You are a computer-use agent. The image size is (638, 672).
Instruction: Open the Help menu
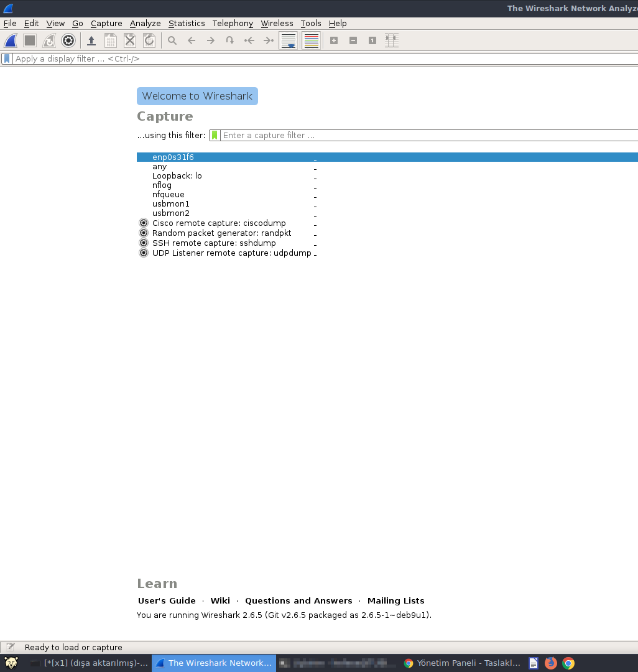tap(338, 24)
